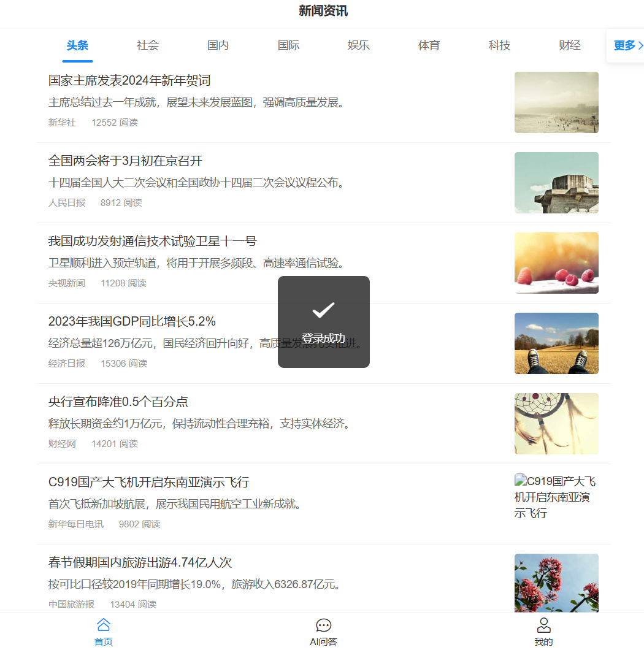Screen dimensions: 644x650
Task: Open the 国际 tab
Action: (x=288, y=45)
